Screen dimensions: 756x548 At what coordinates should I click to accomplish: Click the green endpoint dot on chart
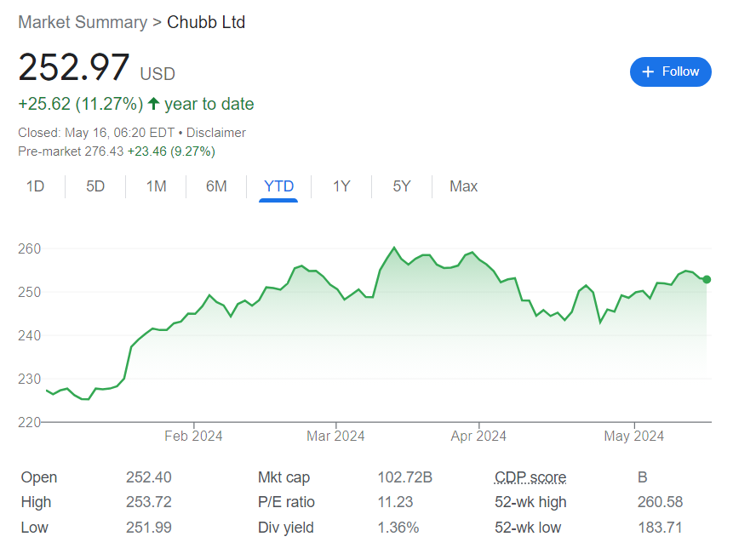click(x=707, y=280)
